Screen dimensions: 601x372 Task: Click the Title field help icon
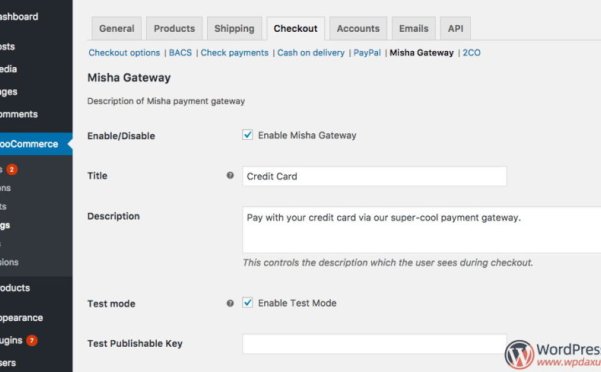(230, 175)
